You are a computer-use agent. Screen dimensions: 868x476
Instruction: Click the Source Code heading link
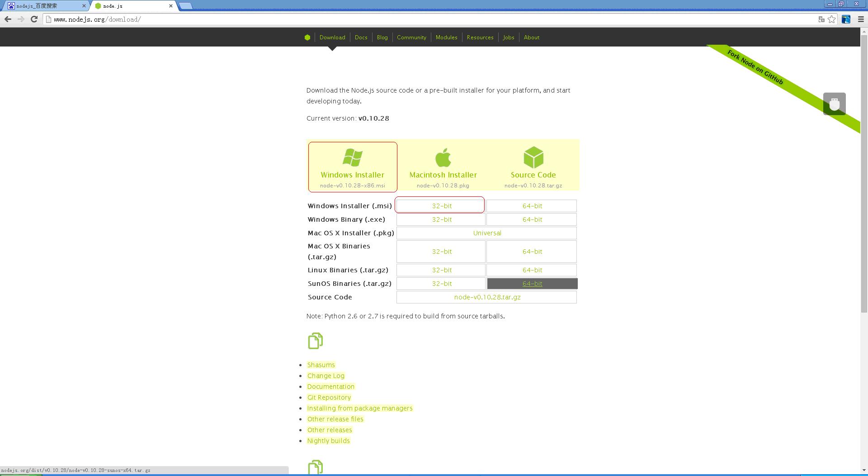coord(533,175)
